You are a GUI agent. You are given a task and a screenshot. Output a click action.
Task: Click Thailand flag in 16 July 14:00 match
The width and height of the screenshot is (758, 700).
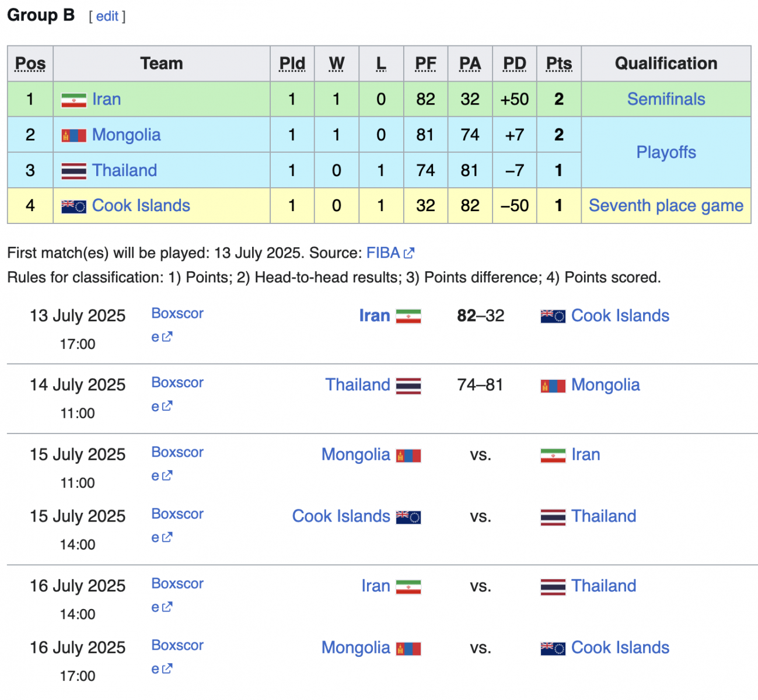(x=553, y=586)
